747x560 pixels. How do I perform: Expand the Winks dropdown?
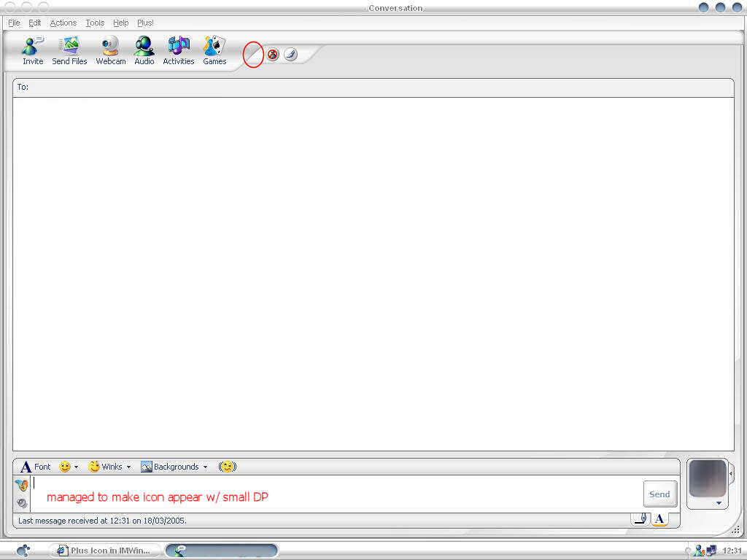point(128,467)
